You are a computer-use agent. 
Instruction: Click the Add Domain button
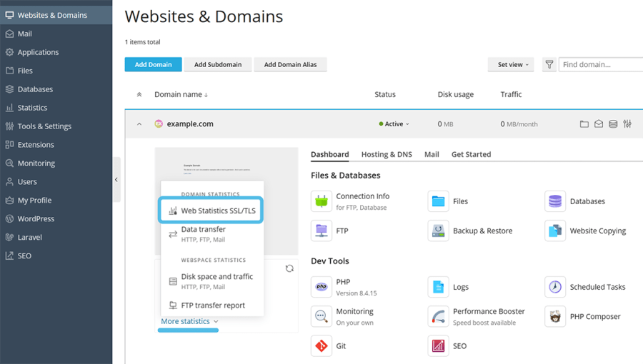click(153, 64)
